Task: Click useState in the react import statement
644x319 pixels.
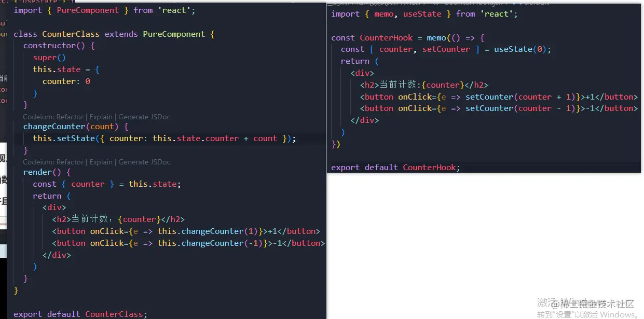Action: [x=422, y=13]
